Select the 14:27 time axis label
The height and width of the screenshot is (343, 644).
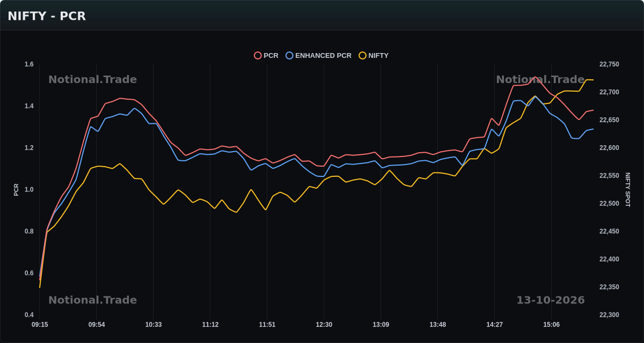click(495, 324)
